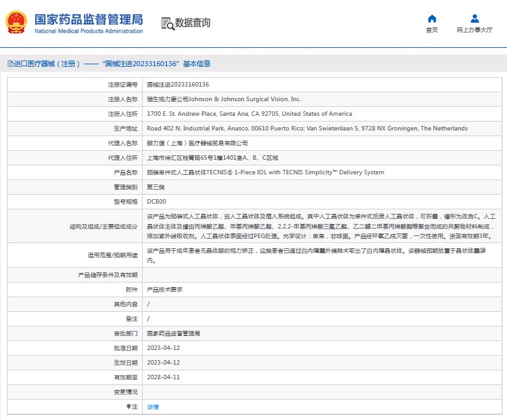Select agent address 上海市徐汇区桂箐路65号
The height and width of the screenshot is (420, 507).
[x=213, y=158]
